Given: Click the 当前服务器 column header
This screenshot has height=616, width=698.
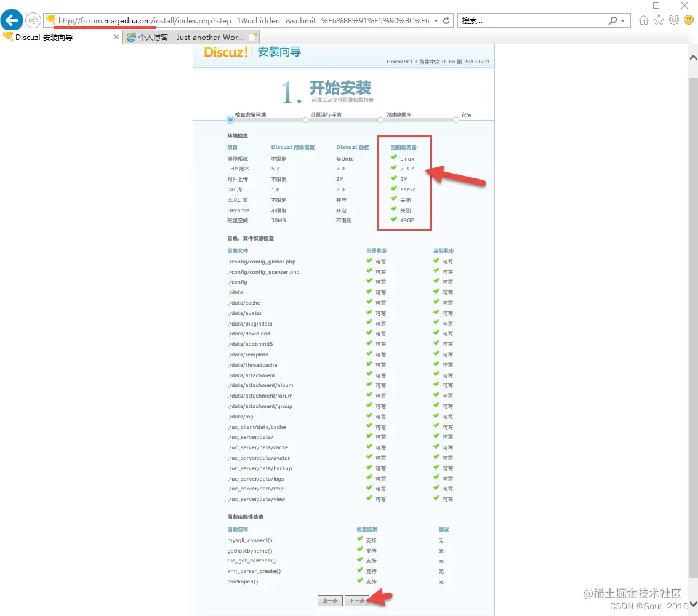Looking at the screenshot, I should [403, 147].
